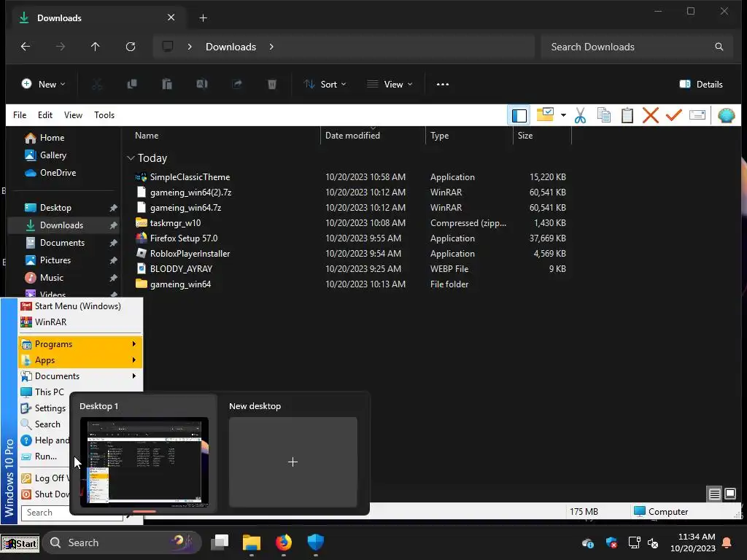Select the gameing_win64 file folder
Screen dimensions: 747x560
180,284
